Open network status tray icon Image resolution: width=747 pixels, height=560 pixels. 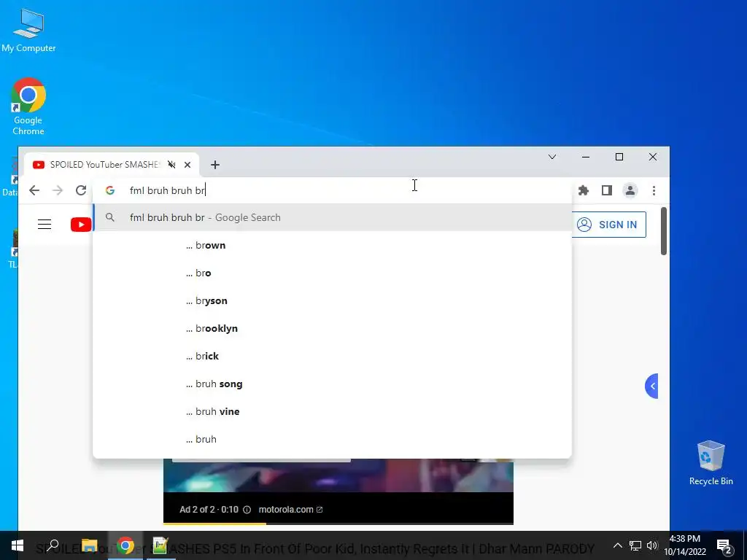[635, 545]
